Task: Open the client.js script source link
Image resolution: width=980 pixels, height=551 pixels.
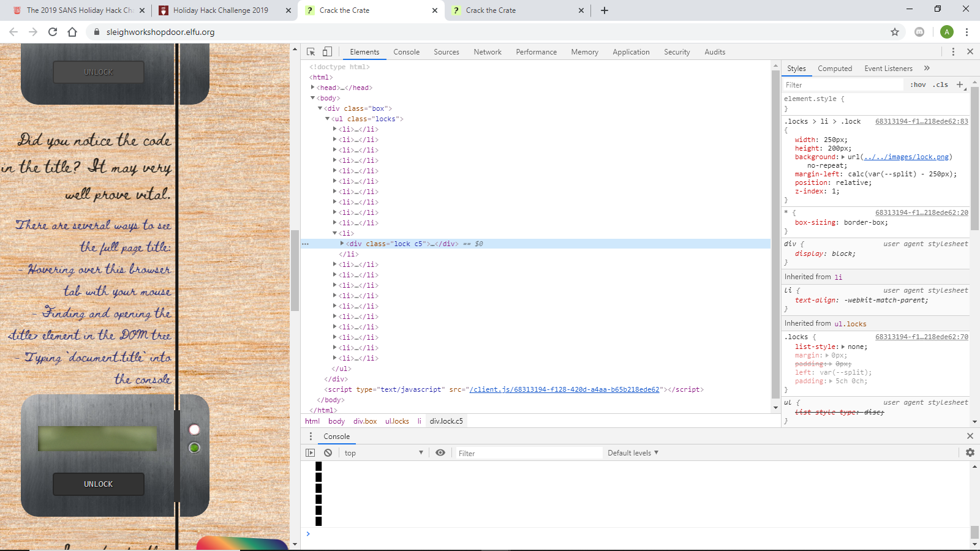Action: [564, 389]
